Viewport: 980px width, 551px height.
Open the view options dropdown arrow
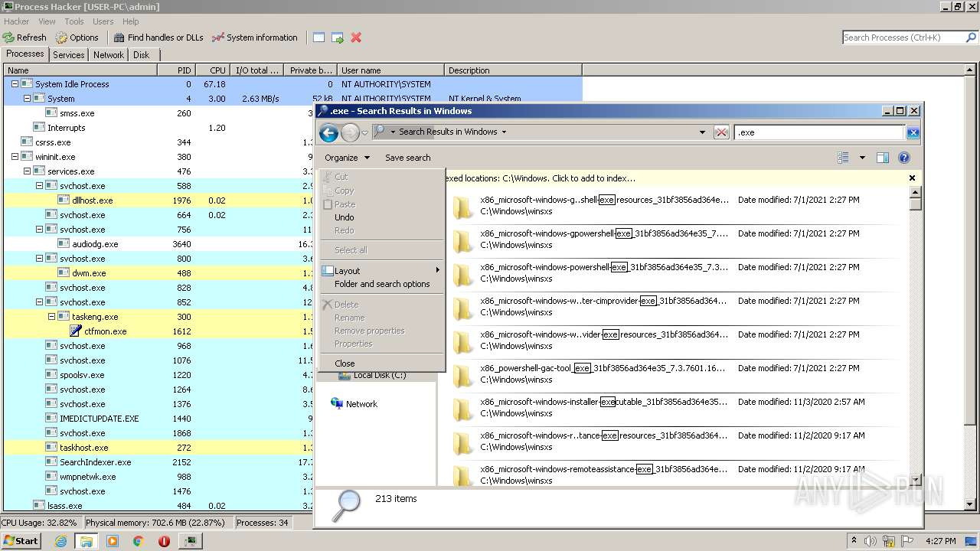click(862, 158)
